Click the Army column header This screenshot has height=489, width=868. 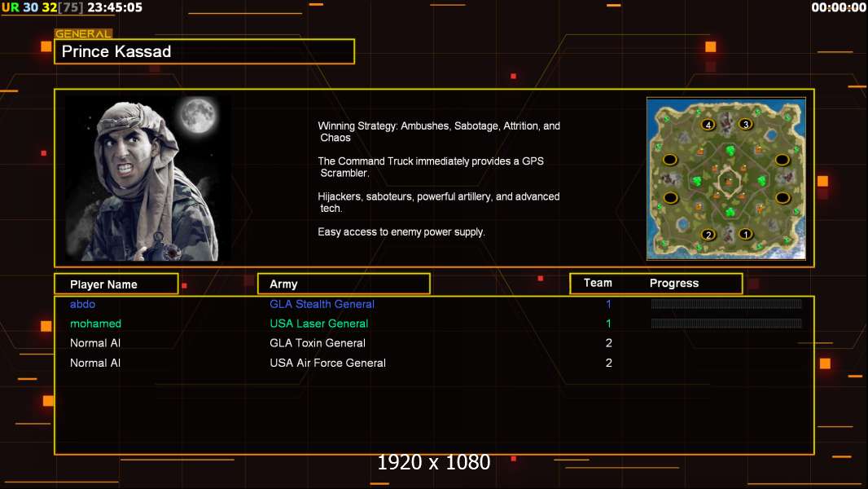pos(344,284)
